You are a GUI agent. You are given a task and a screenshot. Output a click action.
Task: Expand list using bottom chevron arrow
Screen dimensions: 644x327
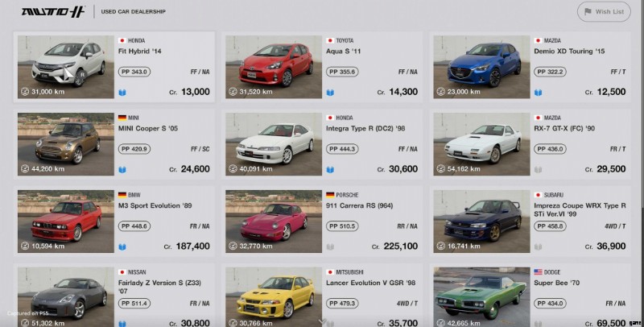(x=323, y=321)
